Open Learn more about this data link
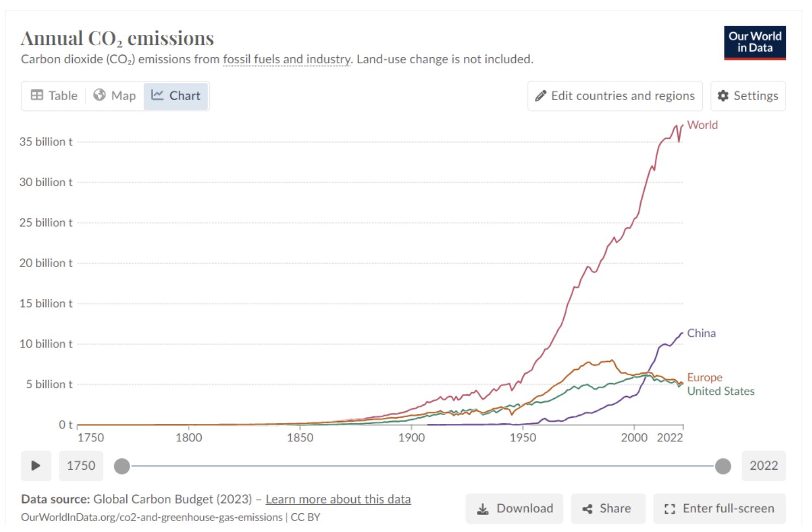Image resolution: width=812 pixels, height=532 pixels. tap(338, 499)
